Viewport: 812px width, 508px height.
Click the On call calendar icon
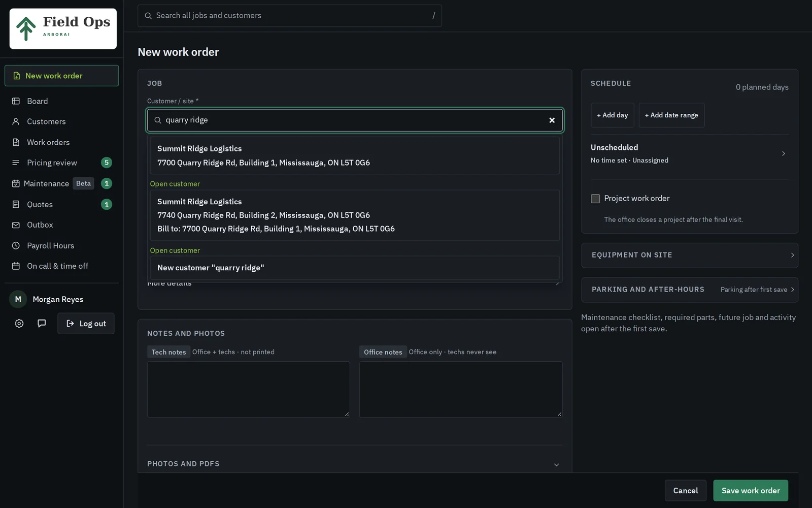[x=16, y=266]
